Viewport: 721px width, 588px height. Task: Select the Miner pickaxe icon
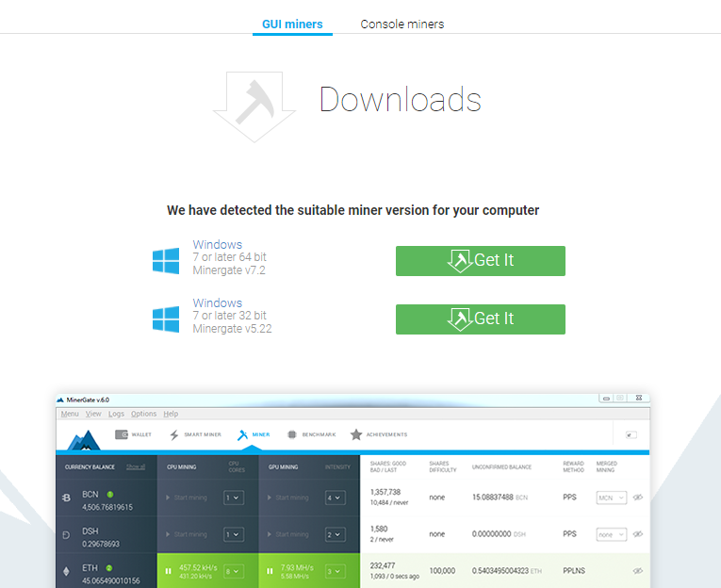[242, 435]
